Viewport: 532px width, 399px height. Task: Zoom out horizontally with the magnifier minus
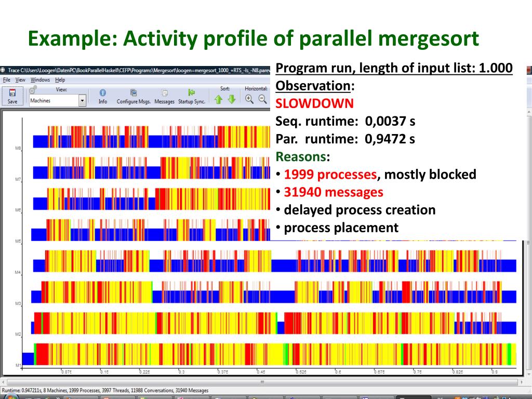262,99
